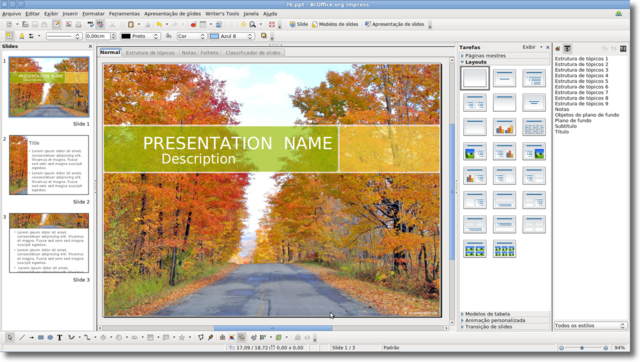Select the block arrows tool
Image resolution: width=640 pixels, height=362 pixels.
click(x=134, y=338)
